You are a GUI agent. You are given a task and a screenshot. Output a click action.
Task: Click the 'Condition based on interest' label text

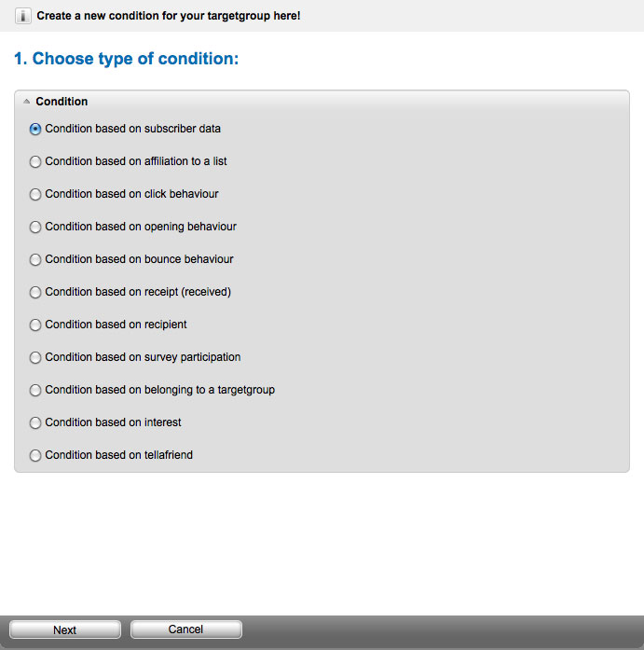click(x=113, y=422)
